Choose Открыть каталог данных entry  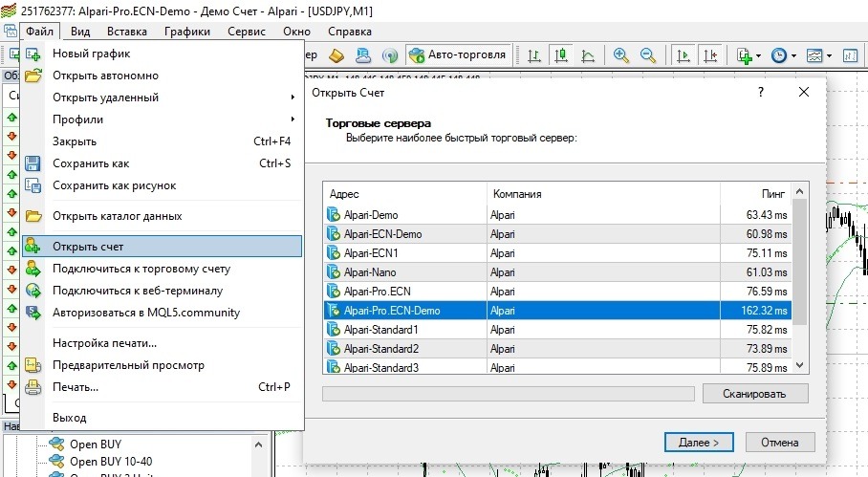[x=163, y=216]
